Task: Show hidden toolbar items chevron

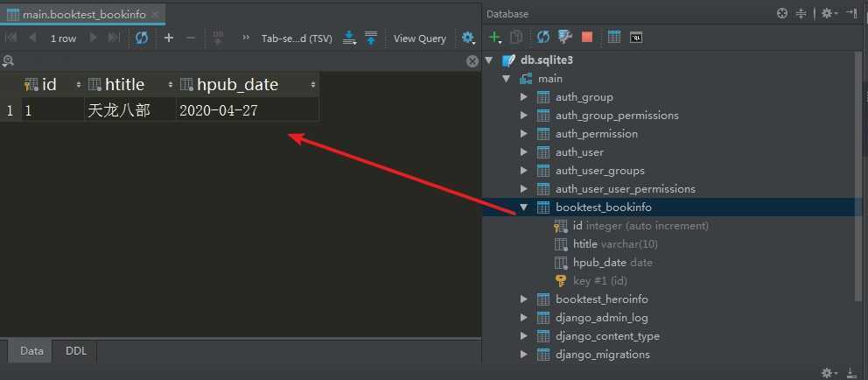Action: click(x=246, y=38)
